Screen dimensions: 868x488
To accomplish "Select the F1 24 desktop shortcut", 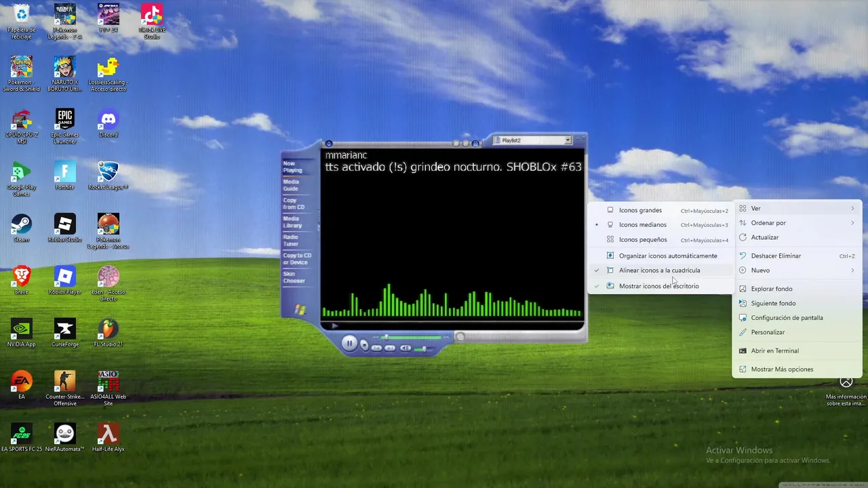I will [x=108, y=18].
